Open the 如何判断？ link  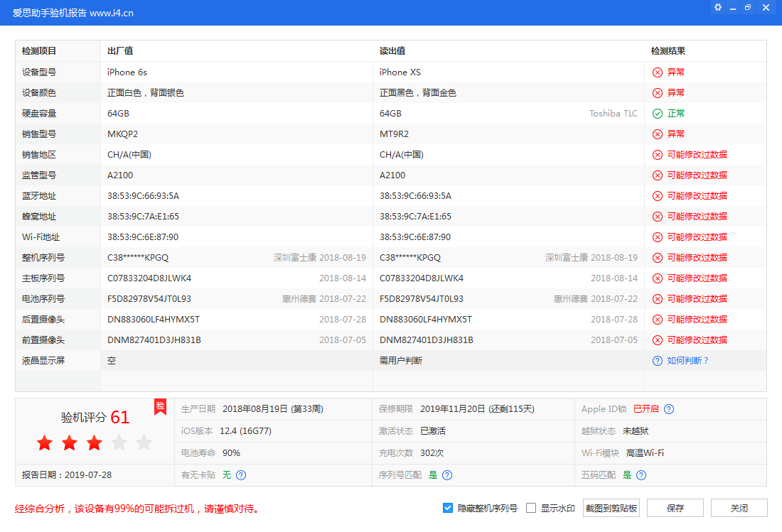[688, 361]
